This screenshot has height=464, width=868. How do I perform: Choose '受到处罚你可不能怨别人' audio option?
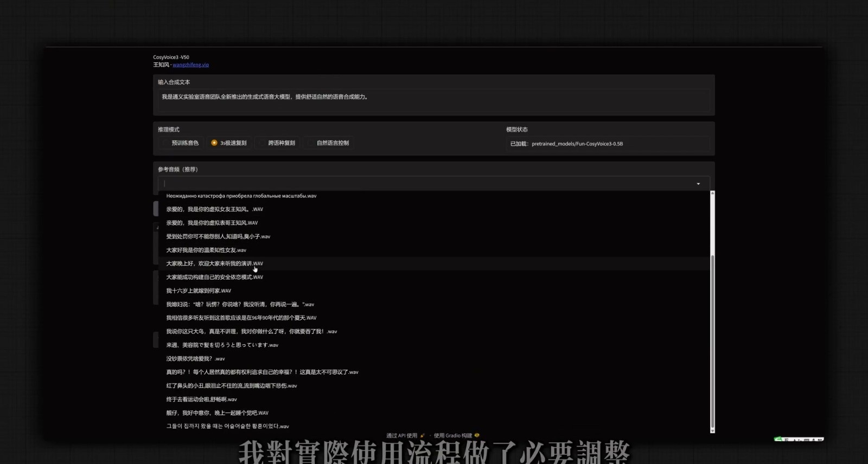pyautogui.click(x=434, y=236)
